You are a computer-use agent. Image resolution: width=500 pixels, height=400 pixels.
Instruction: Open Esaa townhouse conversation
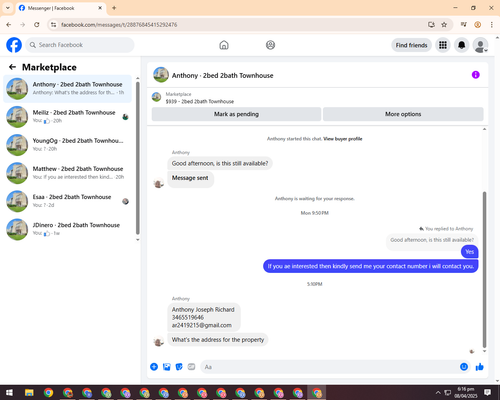[68, 201]
